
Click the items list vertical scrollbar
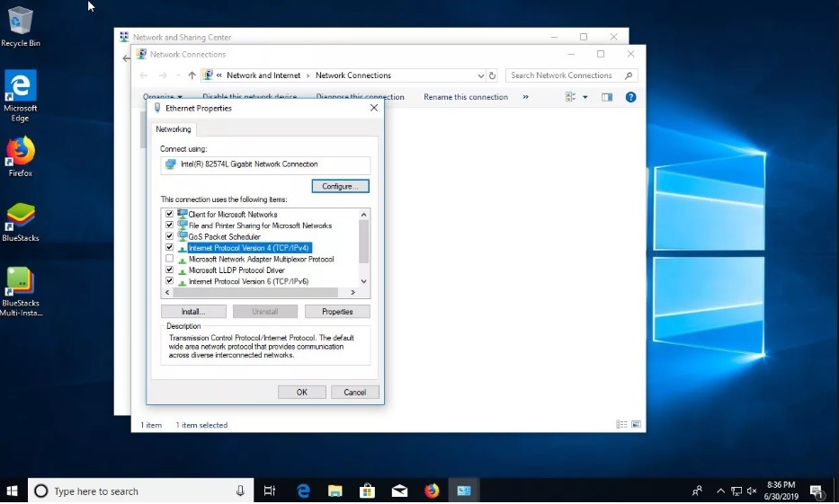pos(363,241)
